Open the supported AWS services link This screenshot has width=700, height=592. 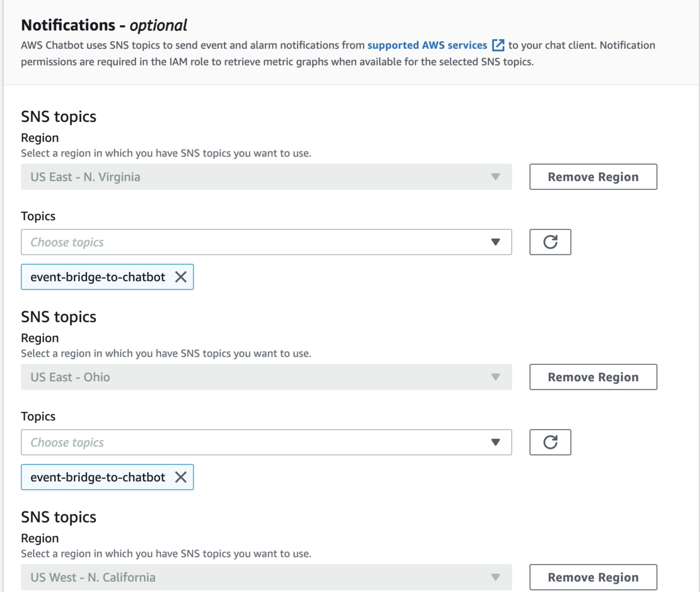coord(427,46)
